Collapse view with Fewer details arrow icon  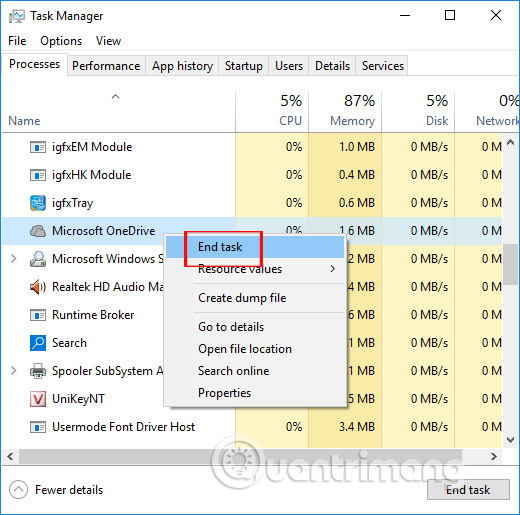tap(18, 490)
